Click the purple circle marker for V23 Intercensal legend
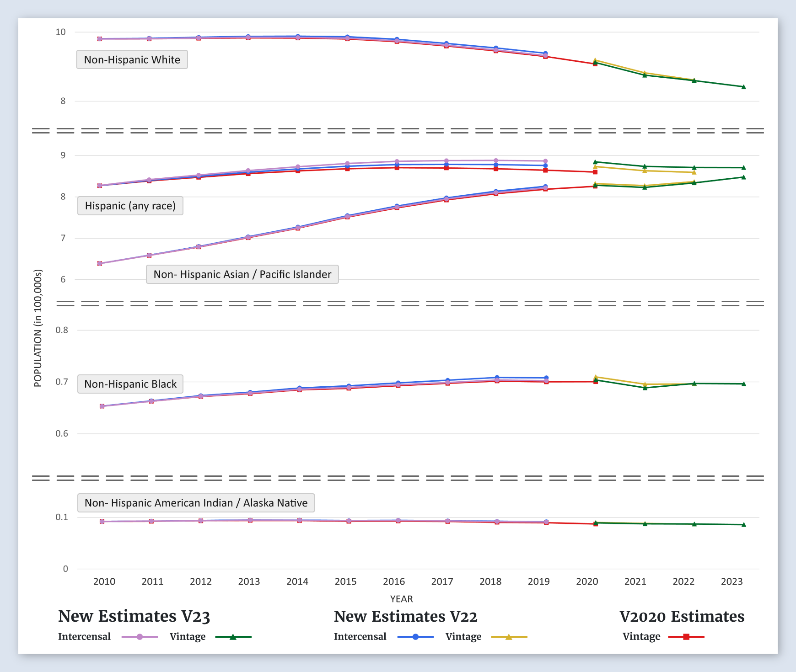This screenshot has width=796, height=672. 140,637
